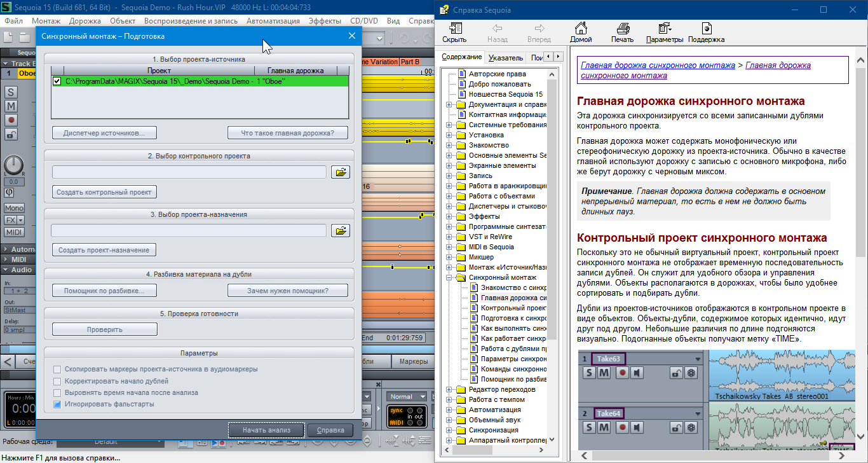Switch to the Указатель tab in help
Viewport: 868px width, 463px height.
point(506,57)
